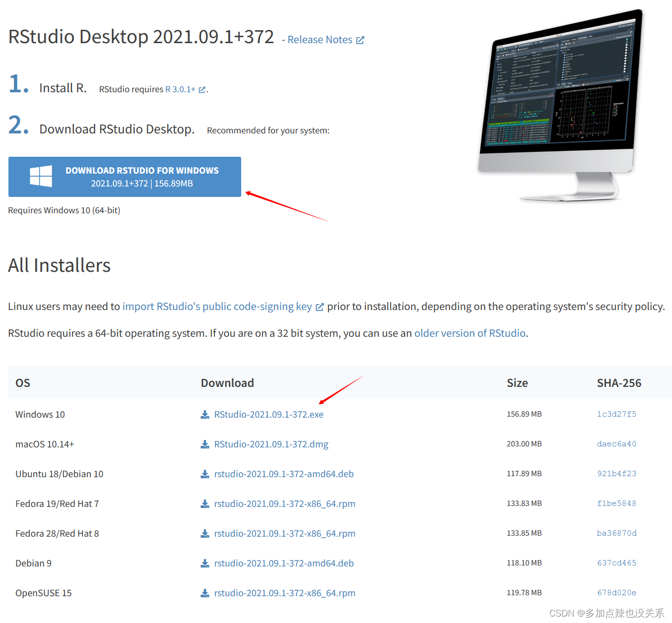Screen dimensions: 672x623
Task: Click the 133.85 MB size cell
Action: coord(524,533)
